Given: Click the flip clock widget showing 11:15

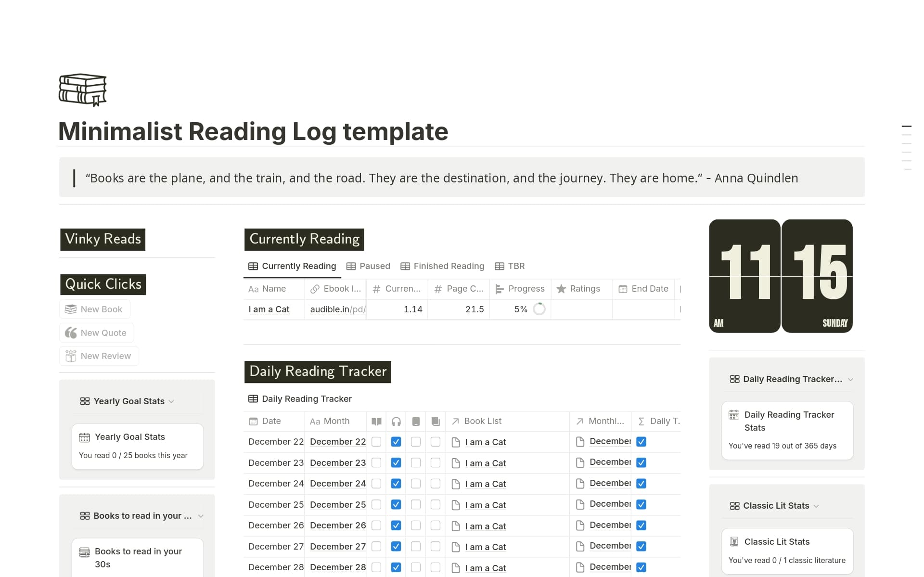Looking at the screenshot, I should [781, 276].
